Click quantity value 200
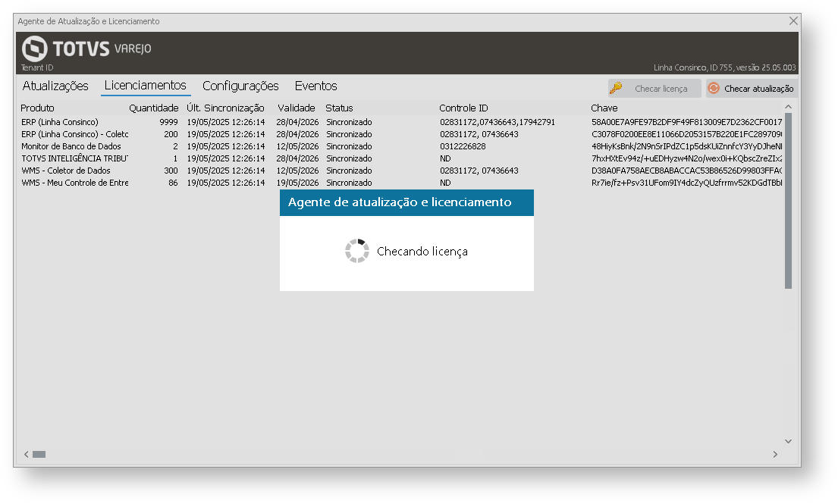 pyautogui.click(x=171, y=135)
